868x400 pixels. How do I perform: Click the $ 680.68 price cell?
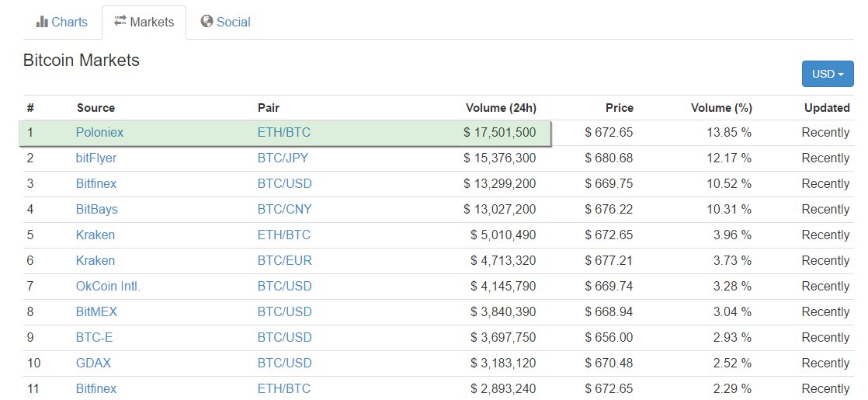coord(609,158)
